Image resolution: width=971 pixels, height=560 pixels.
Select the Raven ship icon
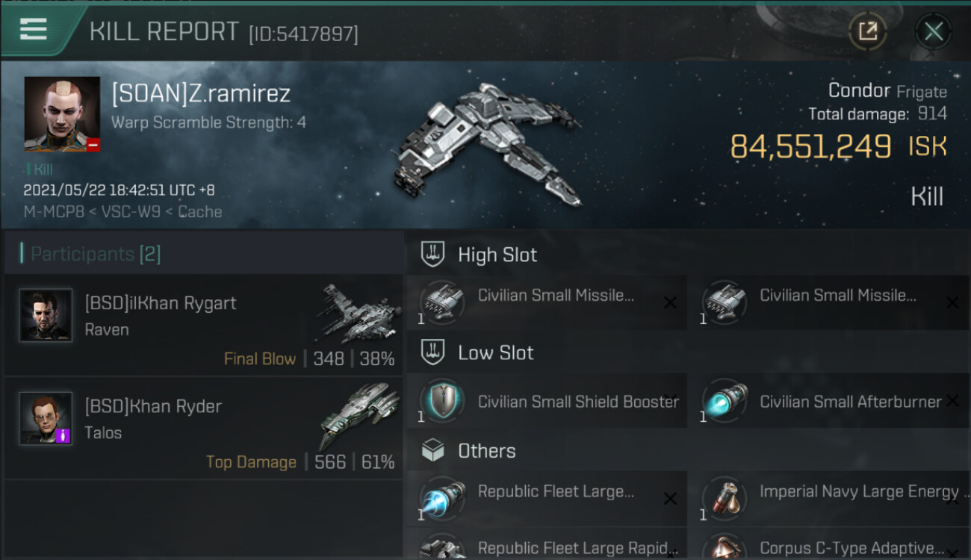pyautogui.click(x=356, y=314)
